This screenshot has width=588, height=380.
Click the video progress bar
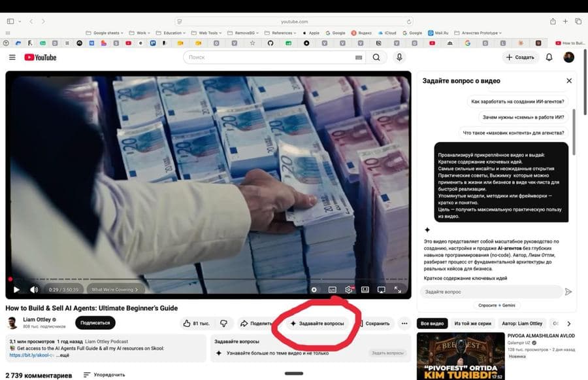(208, 279)
